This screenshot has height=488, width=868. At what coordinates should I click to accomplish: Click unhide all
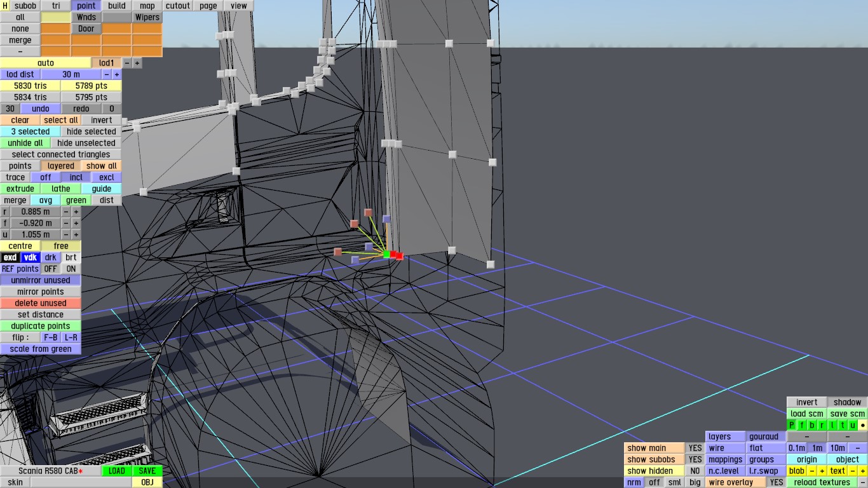25,143
